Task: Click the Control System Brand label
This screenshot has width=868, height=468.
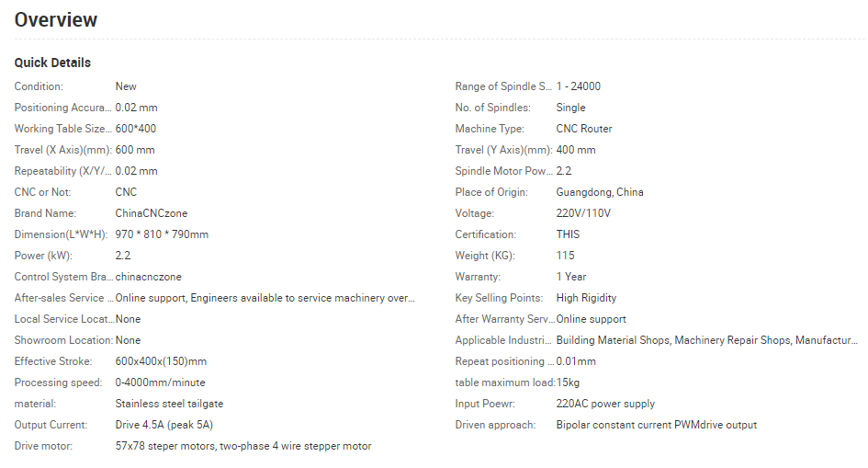Action: [63, 277]
